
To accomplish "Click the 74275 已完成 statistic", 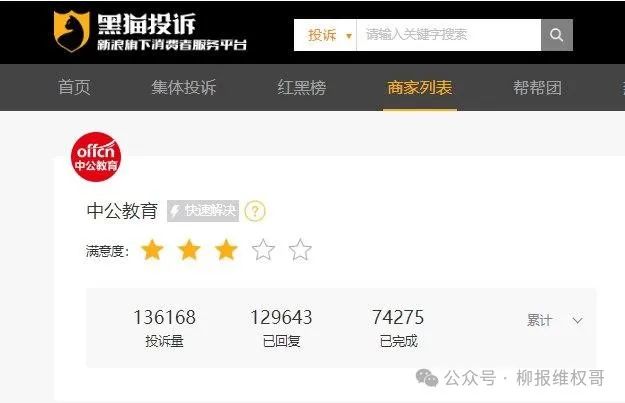I will [398, 328].
